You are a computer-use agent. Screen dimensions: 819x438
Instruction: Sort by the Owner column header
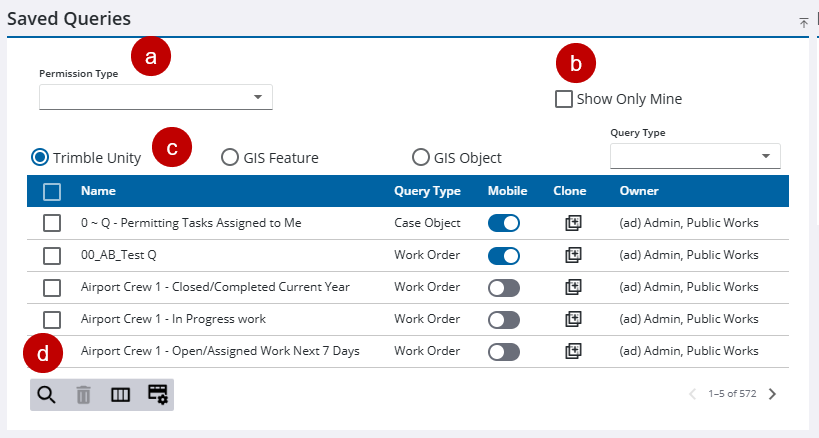(x=639, y=191)
